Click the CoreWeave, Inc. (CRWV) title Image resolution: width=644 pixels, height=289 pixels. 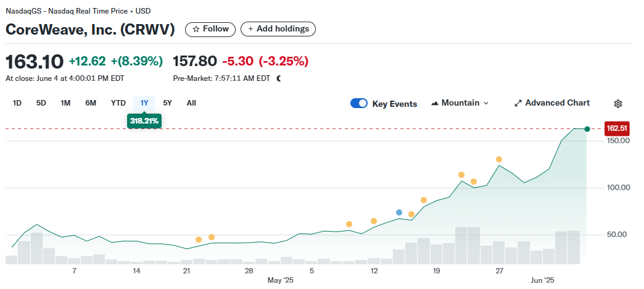tap(90, 30)
